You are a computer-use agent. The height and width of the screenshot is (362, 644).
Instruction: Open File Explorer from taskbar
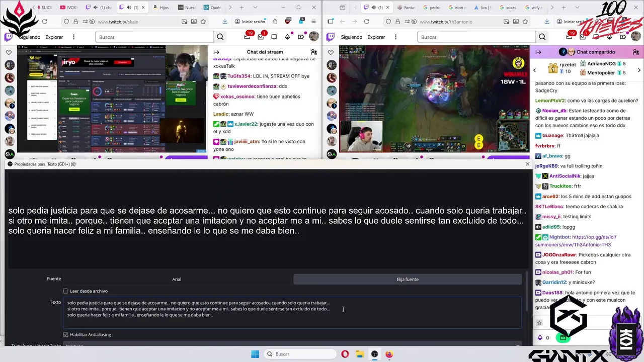[360, 354]
